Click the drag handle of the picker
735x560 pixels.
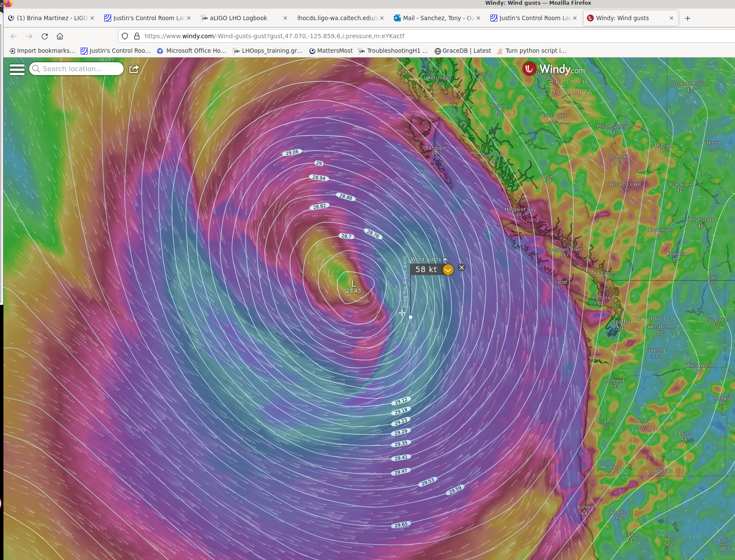(402, 313)
